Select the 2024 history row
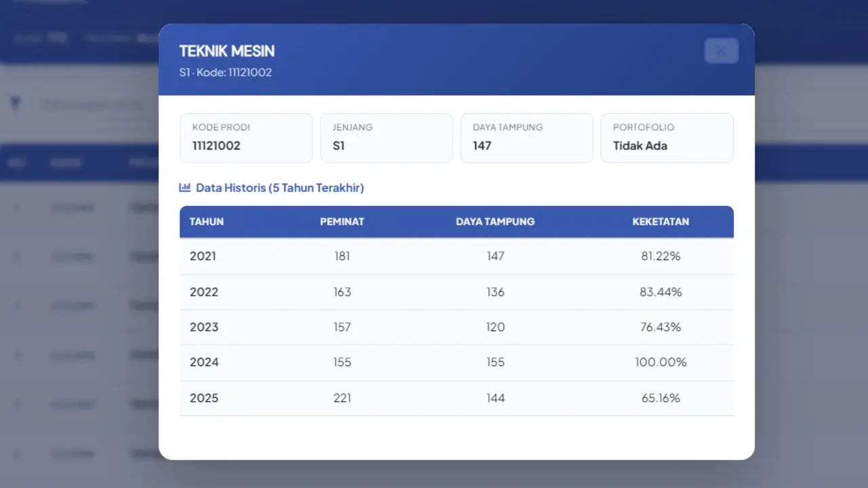 pos(456,363)
